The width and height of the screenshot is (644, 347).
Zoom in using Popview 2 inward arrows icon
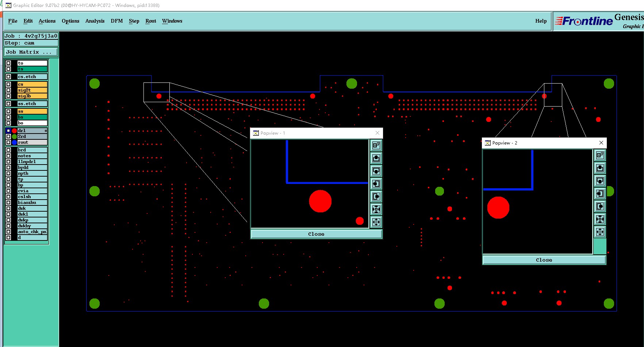tap(600, 219)
